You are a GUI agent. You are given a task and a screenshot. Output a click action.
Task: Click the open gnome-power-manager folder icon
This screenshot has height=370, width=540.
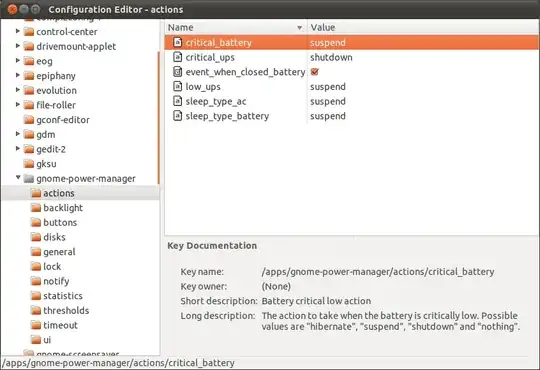(29, 178)
